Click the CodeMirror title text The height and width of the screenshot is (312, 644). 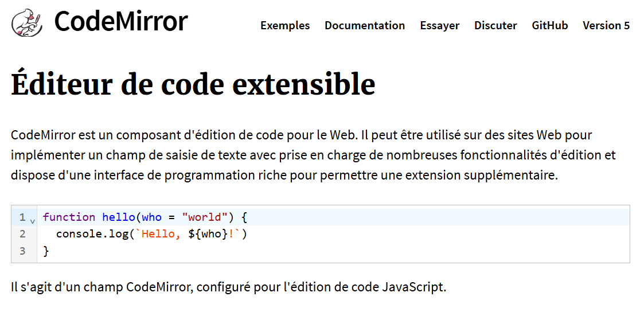point(121,21)
